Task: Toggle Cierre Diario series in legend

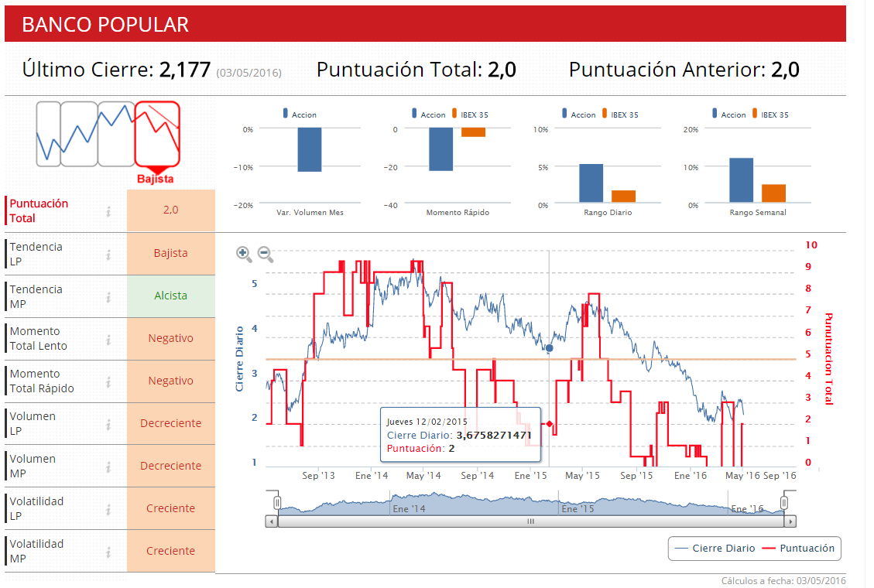Action: 715,549
